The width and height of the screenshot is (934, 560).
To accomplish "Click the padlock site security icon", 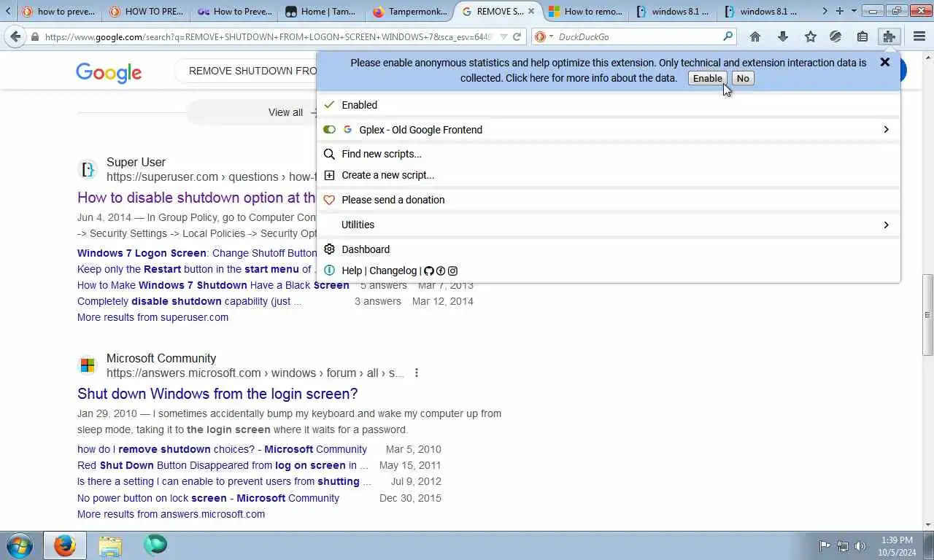I will point(34,36).
